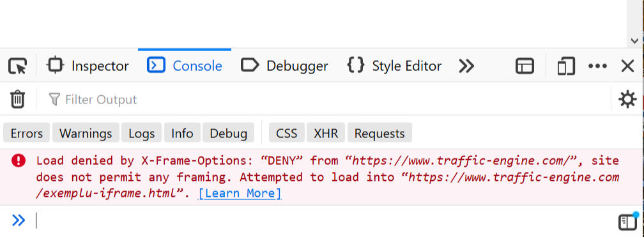Toggle the Errors filter

[27, 134]
